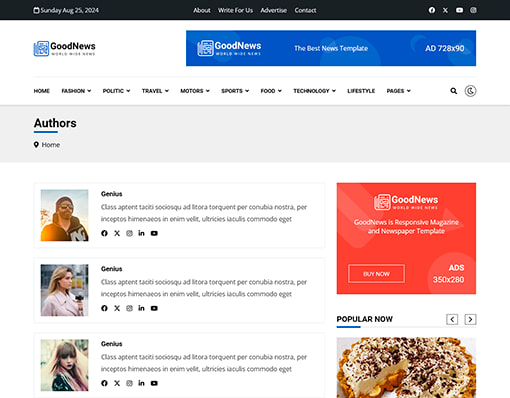
Task: Expand the Travel menu dropdown
Action: (x=155, y=91)
